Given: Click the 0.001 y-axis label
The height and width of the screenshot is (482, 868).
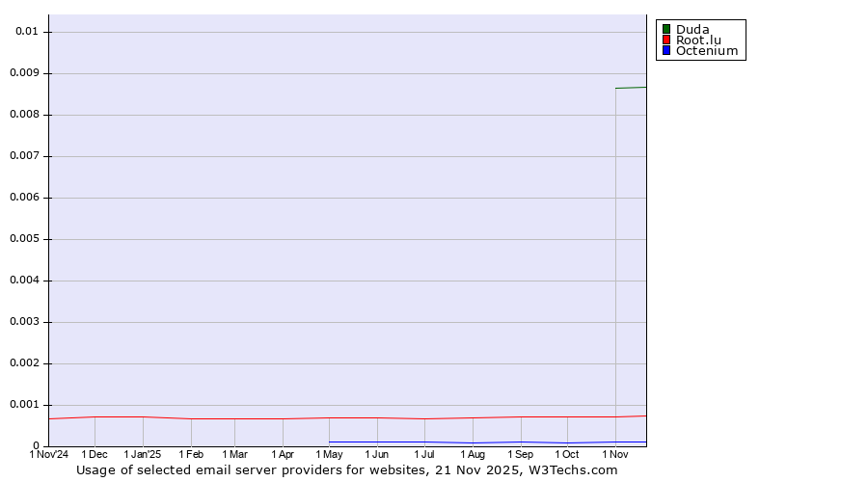Looking at the screenshot, I should (24, 405).
